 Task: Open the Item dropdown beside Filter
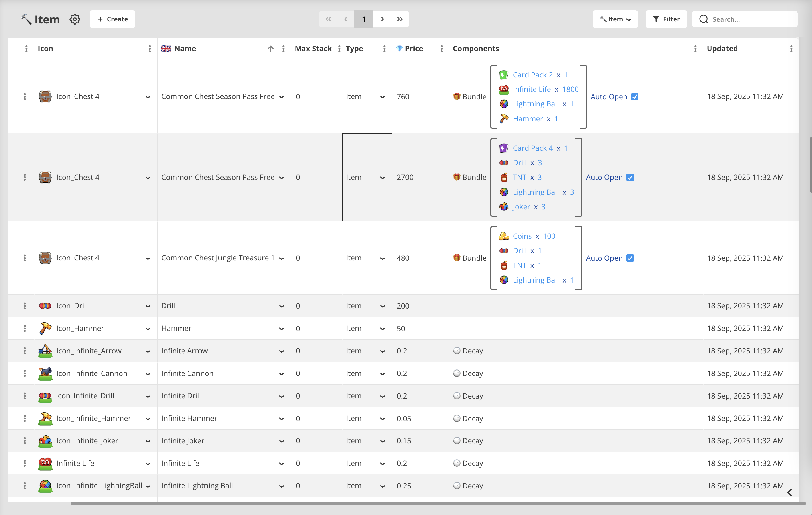pyautogui.click(x=615, y=19)
